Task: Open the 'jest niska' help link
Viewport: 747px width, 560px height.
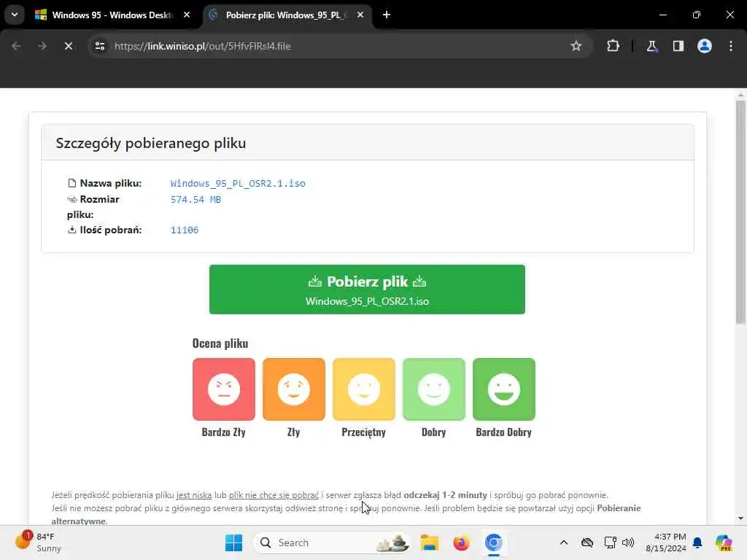Action: (x=194, y=495)
